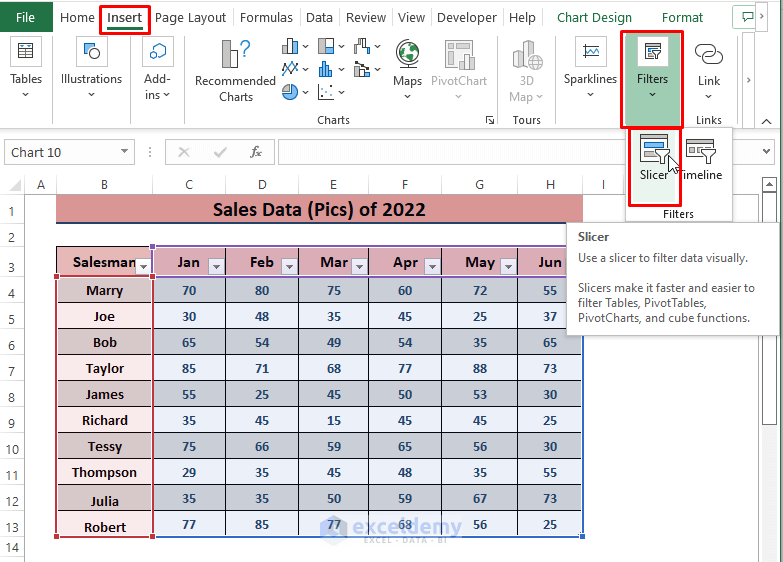
Task: Open the Sparklines menu
Action: (x=590, y=66)
